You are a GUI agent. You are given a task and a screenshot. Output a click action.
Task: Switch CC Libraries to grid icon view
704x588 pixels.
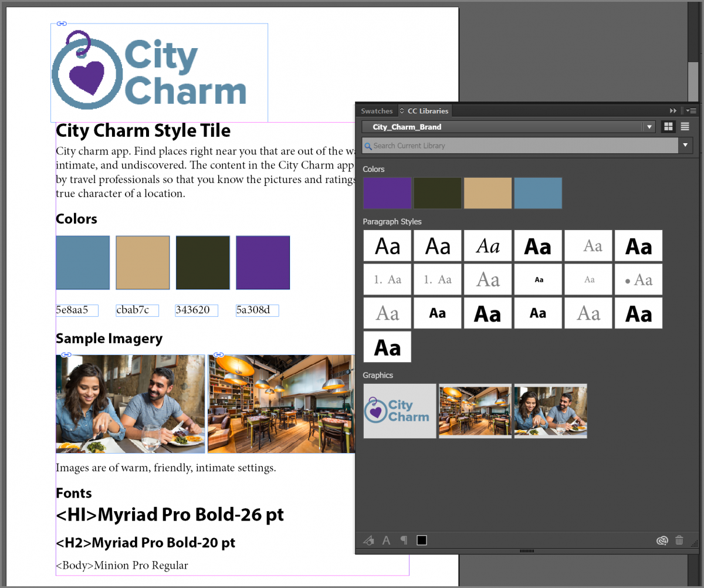(x=668, y=127)
